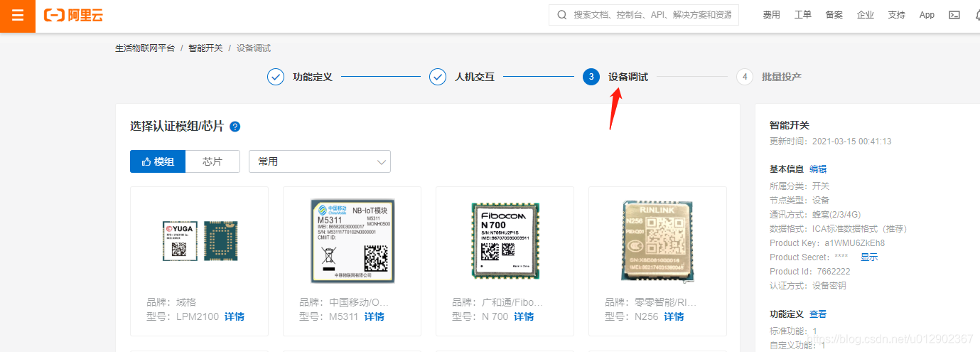This screenshot has width=980, height=352.
Task: Click step 3 circle for 设备调试
Action: click(591, 77)
